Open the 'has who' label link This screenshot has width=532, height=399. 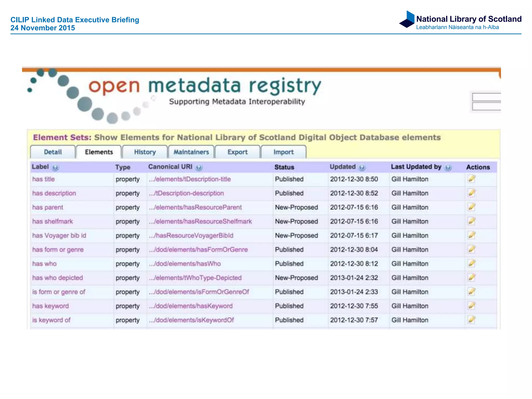click(x=44, y=264)
